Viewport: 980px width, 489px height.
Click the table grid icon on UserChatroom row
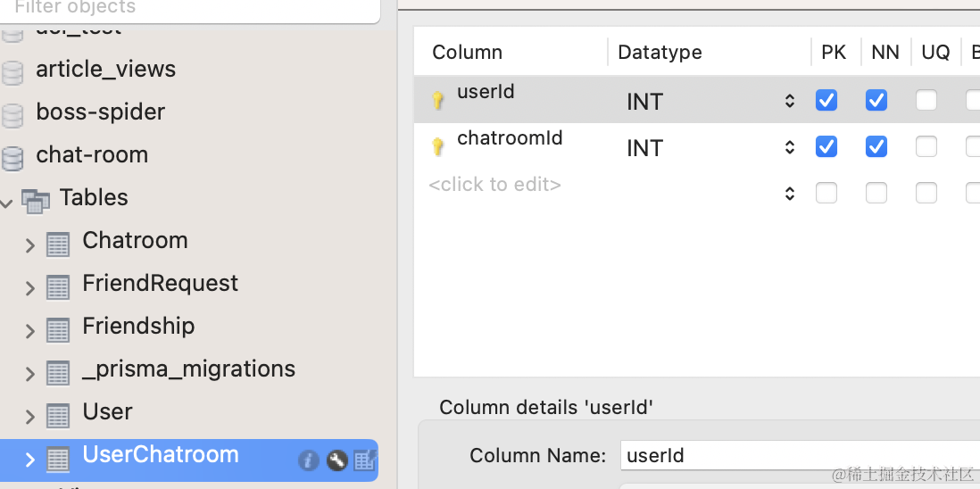pos(364,460)
